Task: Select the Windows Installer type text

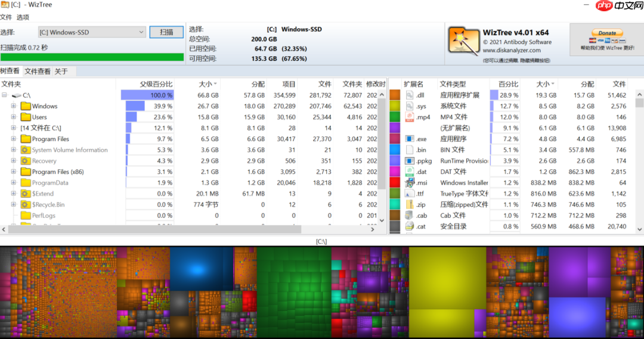Action: 464,183
